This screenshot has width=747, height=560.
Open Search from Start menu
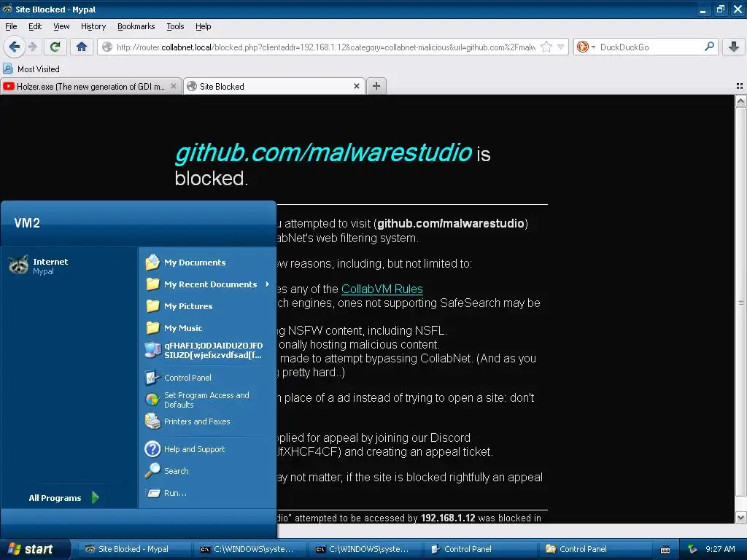(207, 471)
